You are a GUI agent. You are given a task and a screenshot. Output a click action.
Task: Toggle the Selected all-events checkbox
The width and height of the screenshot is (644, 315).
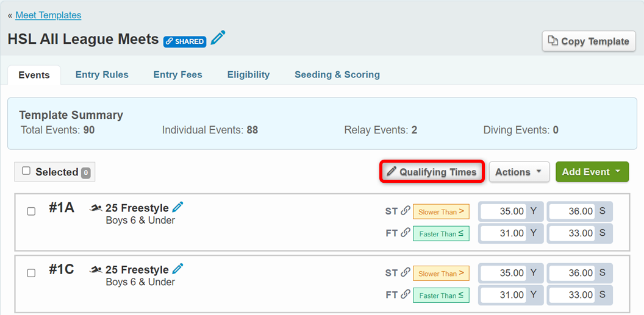(26, 171)
